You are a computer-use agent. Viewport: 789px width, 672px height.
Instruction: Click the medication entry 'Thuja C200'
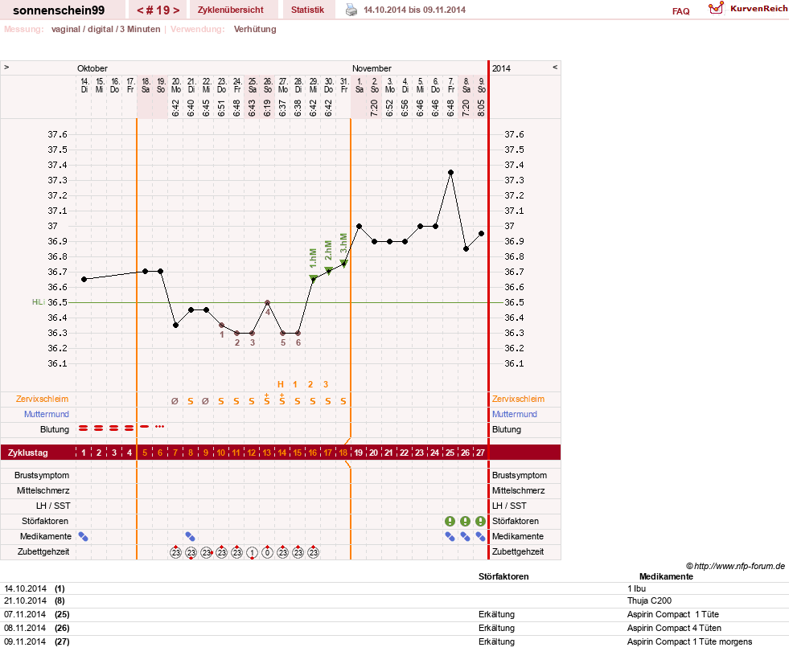pos(649,600)
